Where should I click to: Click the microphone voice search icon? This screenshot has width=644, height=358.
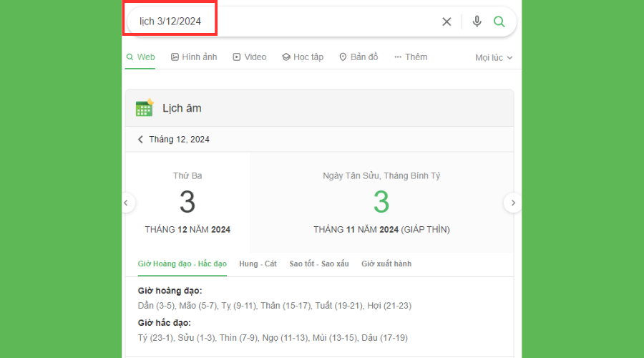click(477, 21)
